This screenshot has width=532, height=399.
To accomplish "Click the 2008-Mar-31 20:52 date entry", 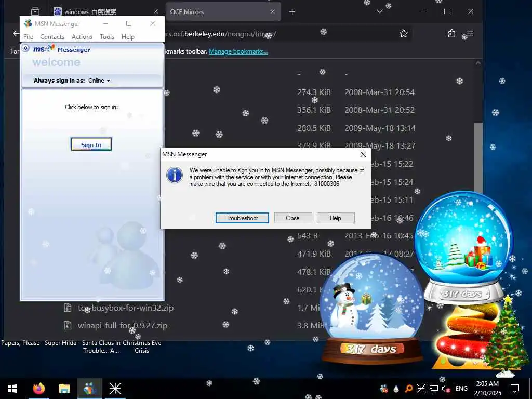I will click(379, 110).
